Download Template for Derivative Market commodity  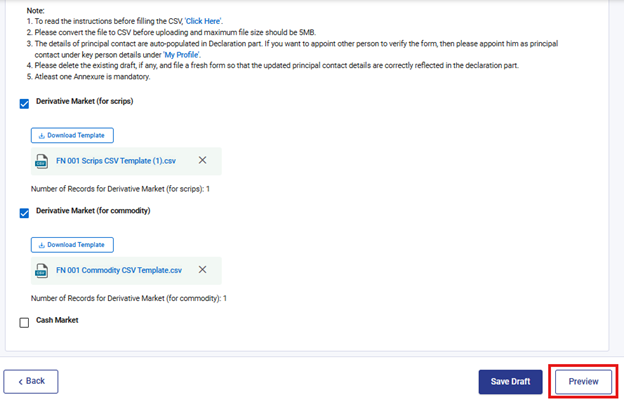[x=73, y=245]
